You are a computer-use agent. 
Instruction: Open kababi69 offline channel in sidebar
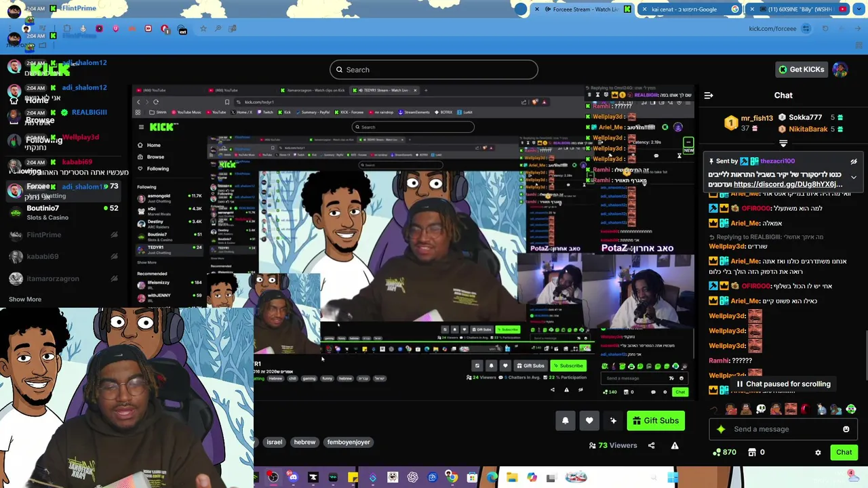62,256
